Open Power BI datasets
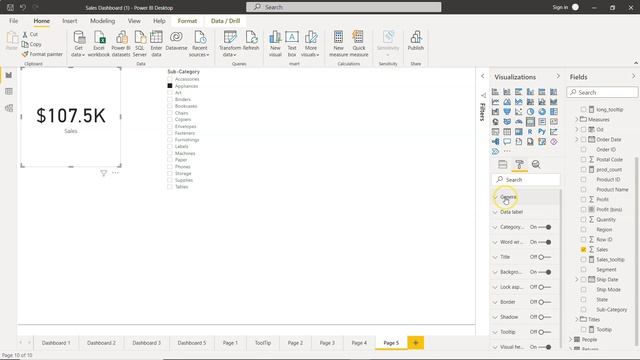Screen dimensions: 640x360 click(x=121, y=44)
